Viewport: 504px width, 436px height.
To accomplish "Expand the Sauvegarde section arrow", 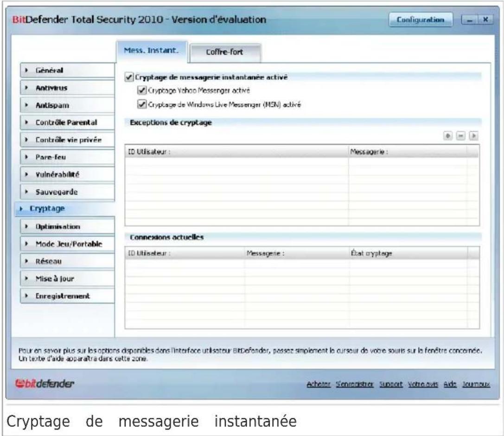I will click(27, 192).
